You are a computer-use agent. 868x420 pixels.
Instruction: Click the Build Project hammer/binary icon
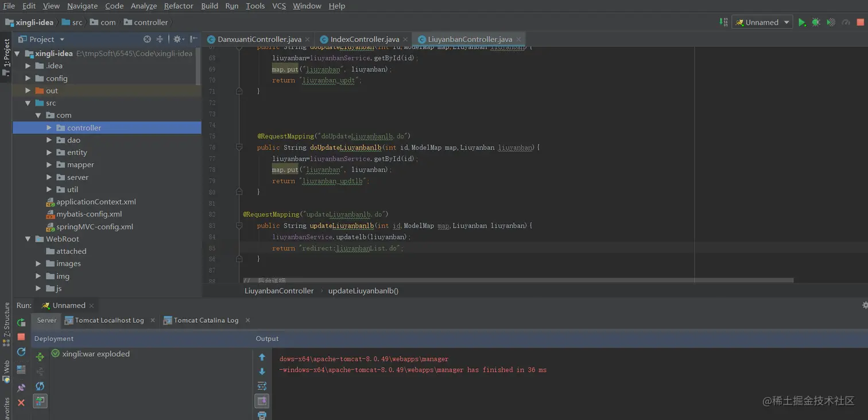(723, 22)
